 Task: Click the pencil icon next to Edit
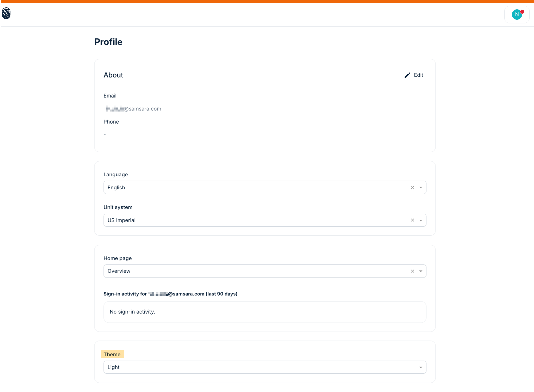pos(407,75)
